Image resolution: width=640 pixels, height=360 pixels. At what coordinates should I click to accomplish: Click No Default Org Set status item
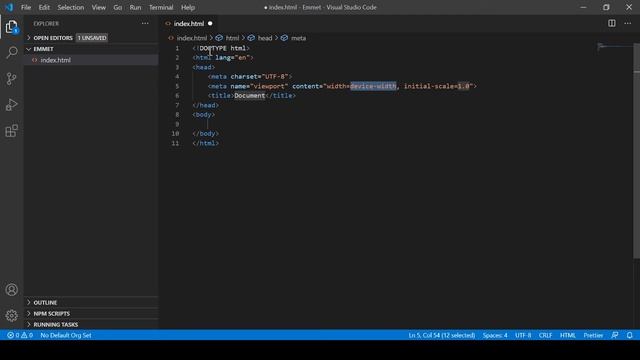tap(66, 335)
